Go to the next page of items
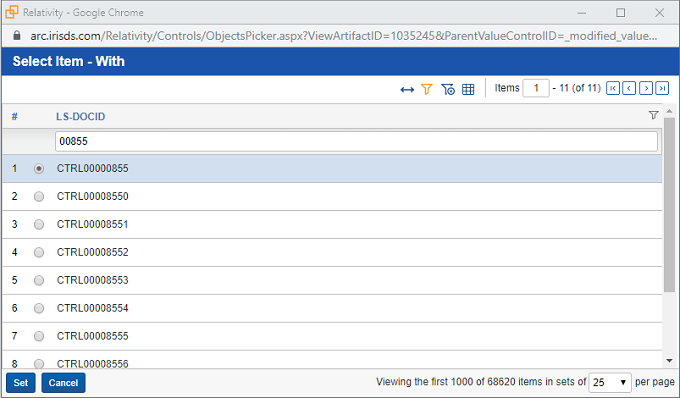Screen dimensions: 680x398 pyautogui.click(x=646, y=88)
